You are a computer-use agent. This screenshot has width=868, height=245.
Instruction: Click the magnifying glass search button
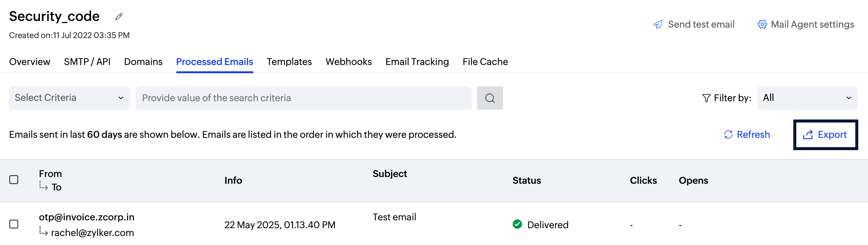tap(490, 98)
